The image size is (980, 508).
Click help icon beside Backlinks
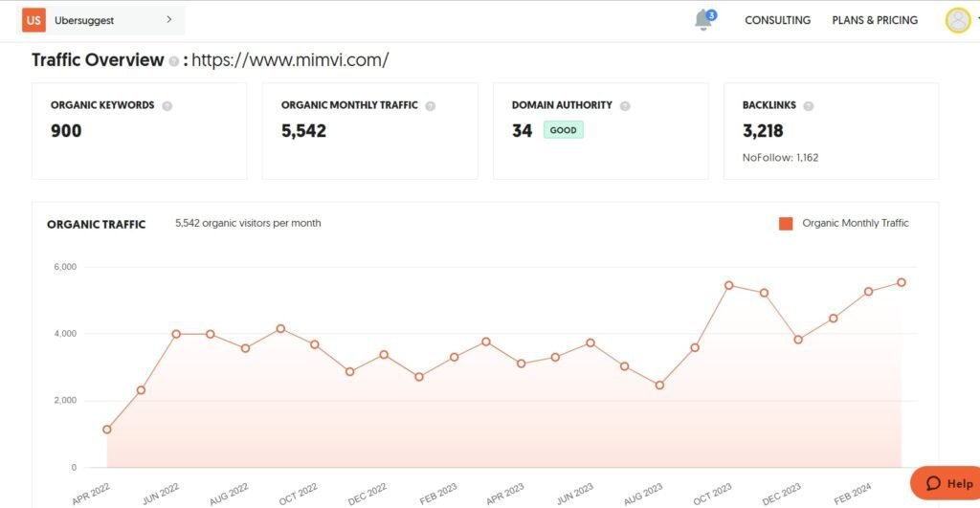click(808, 106)
